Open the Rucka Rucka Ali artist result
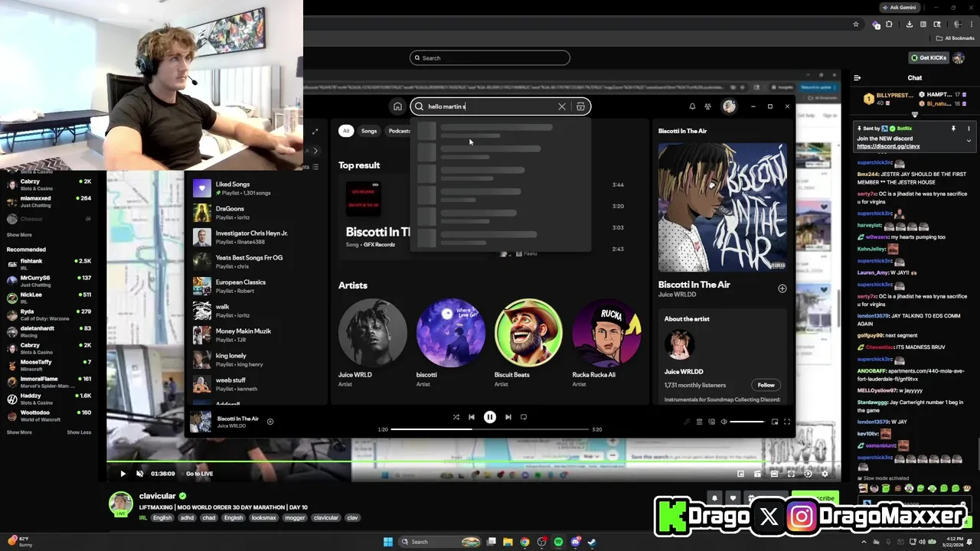The image size is (980, 551). [x=606, y=342]
